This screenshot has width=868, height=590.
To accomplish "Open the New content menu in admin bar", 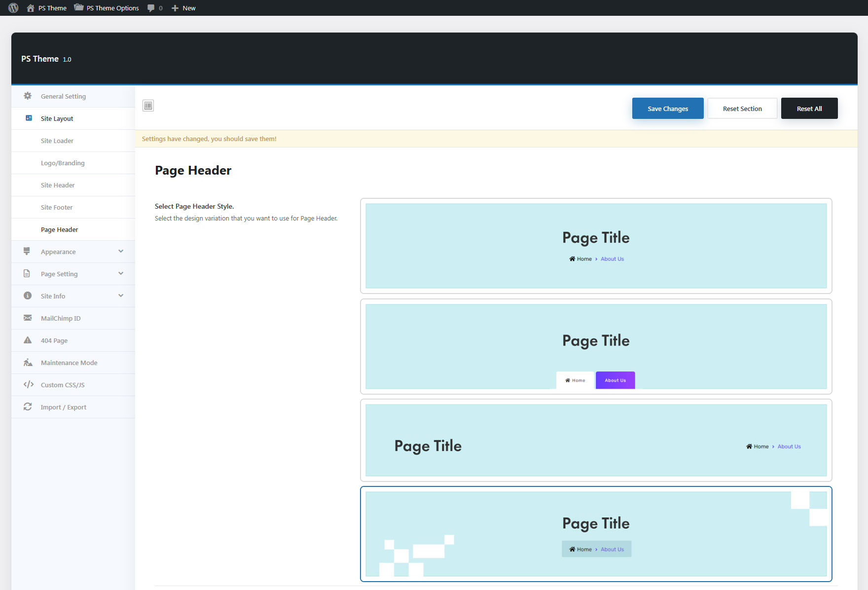I will 183,8.
